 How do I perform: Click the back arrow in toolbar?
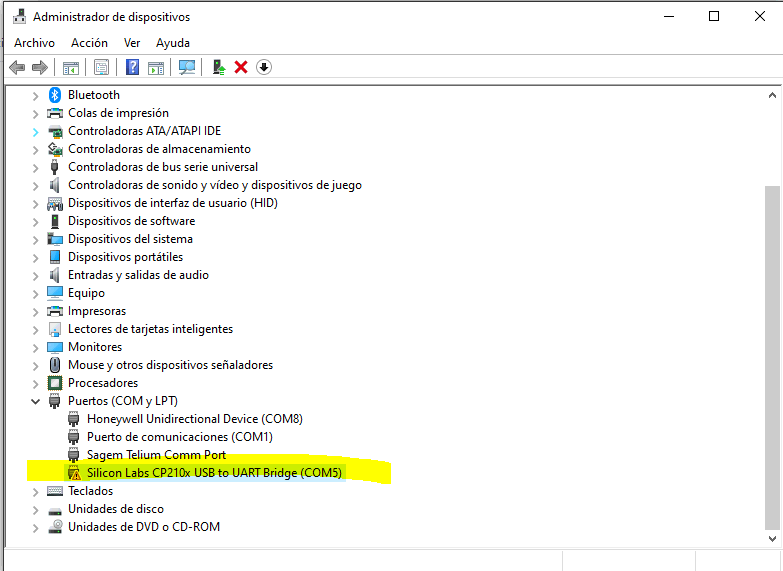[x=17, y=67]
